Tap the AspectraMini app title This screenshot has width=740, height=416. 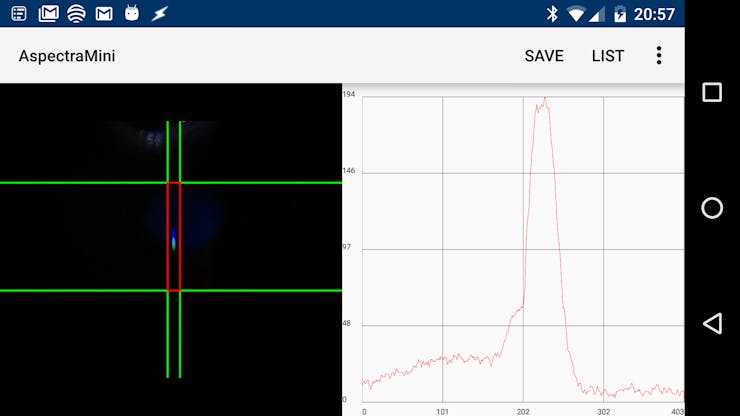pyautogui.click(x=67, y=56)
